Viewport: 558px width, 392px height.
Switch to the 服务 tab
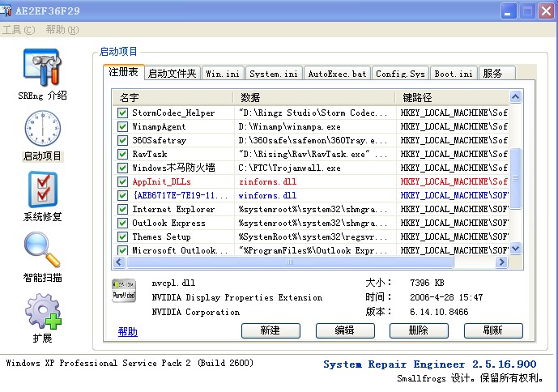click(x=492, y=74)
